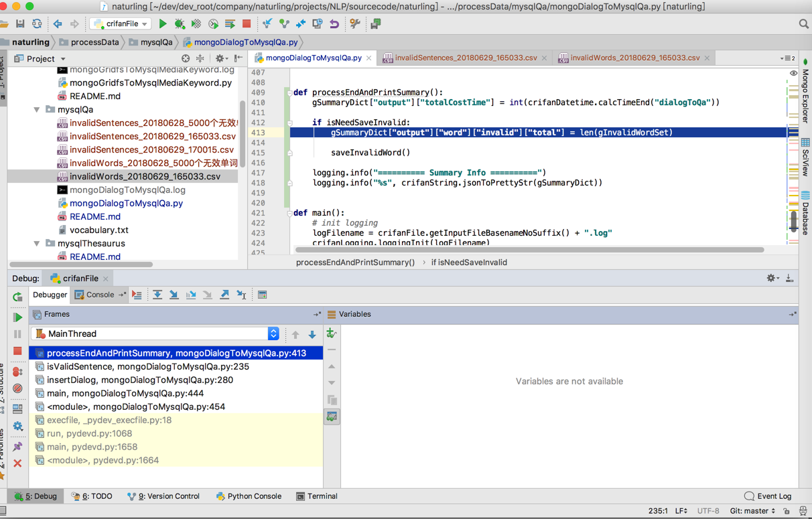Open Python Console tool window
812x519 pixels.
(x=249, y=496)
